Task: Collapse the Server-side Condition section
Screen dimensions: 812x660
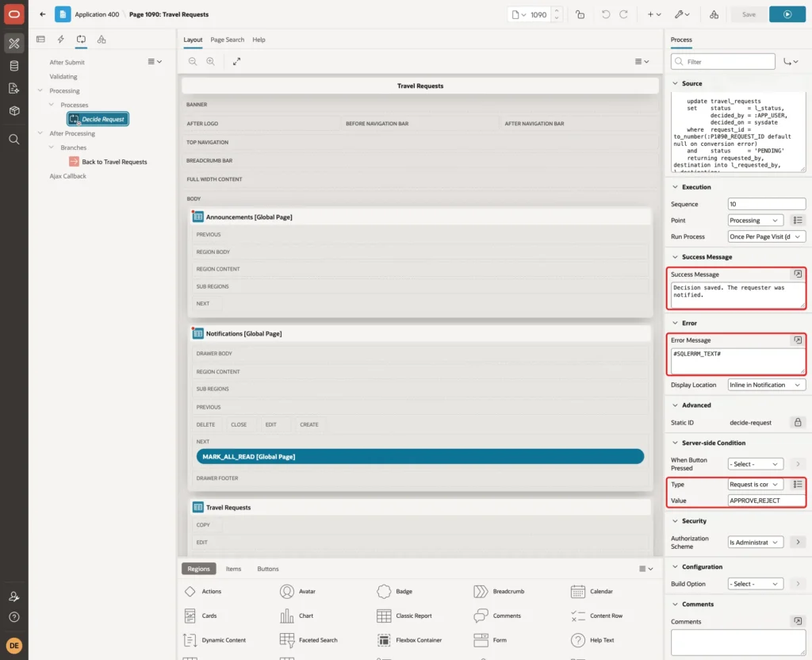Action: (675, 443)
